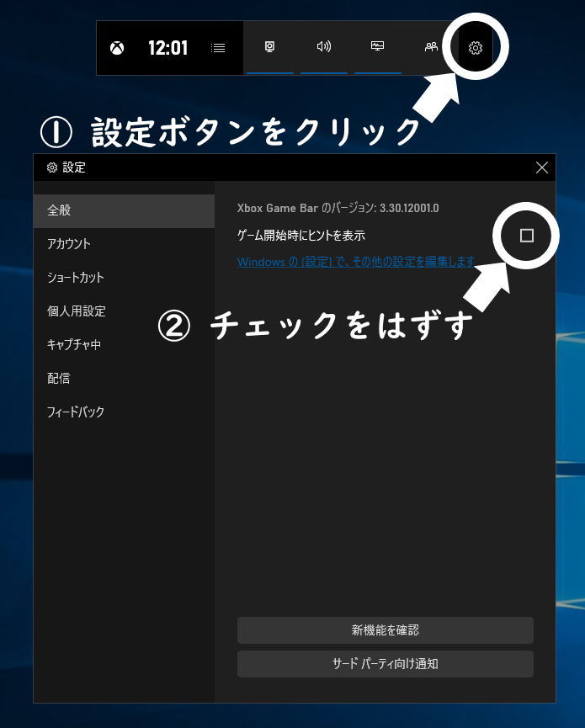Toggle the Audio widget speaker icon
The width and height of the screenshot is (585, 728).
pos(323,46)
